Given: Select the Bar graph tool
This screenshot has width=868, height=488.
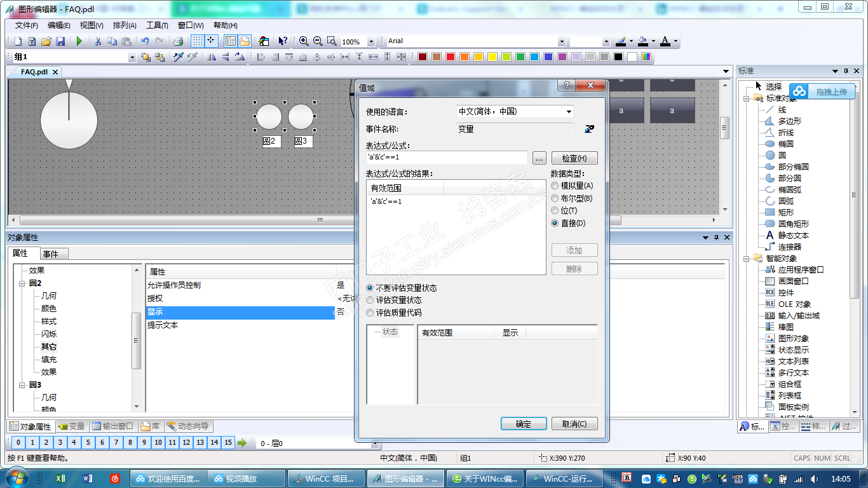Looking at the screenshot, I should tap(779, 327).
